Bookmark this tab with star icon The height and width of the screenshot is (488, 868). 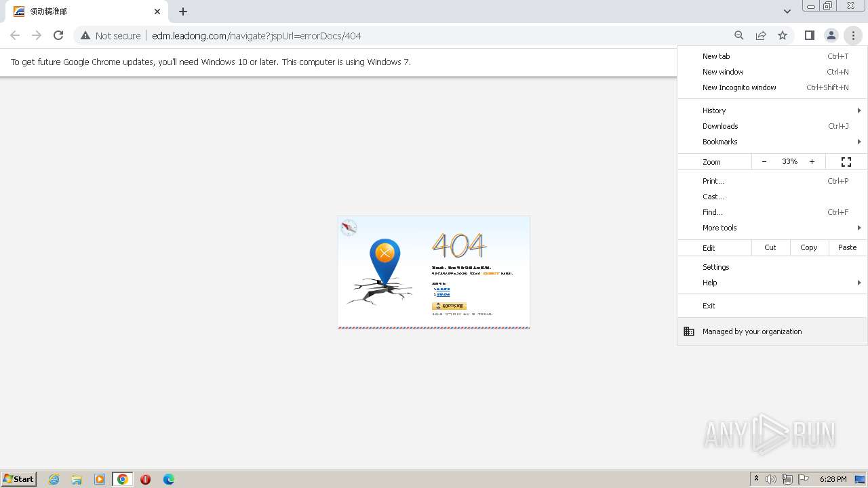pyautogui.click(x=783, y=35)
